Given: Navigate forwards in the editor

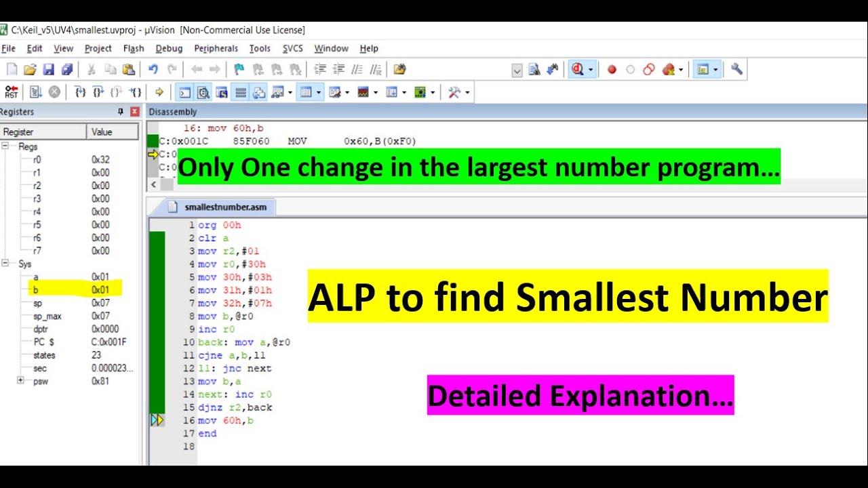Looking at the screenshot, I should (x=215, y=69).
